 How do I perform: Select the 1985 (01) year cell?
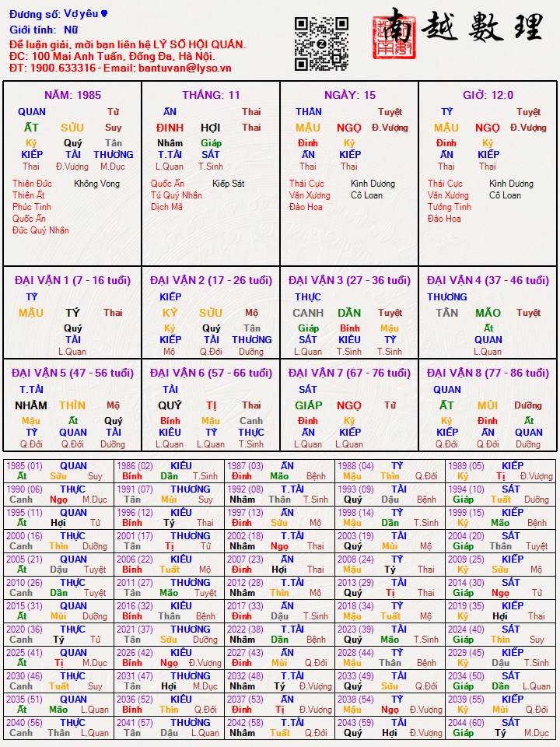click(25, 466)
